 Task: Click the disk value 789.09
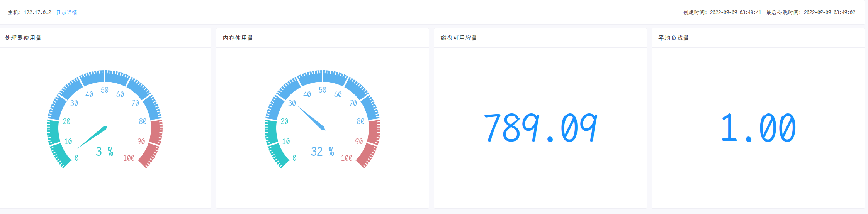click(540, 128)
